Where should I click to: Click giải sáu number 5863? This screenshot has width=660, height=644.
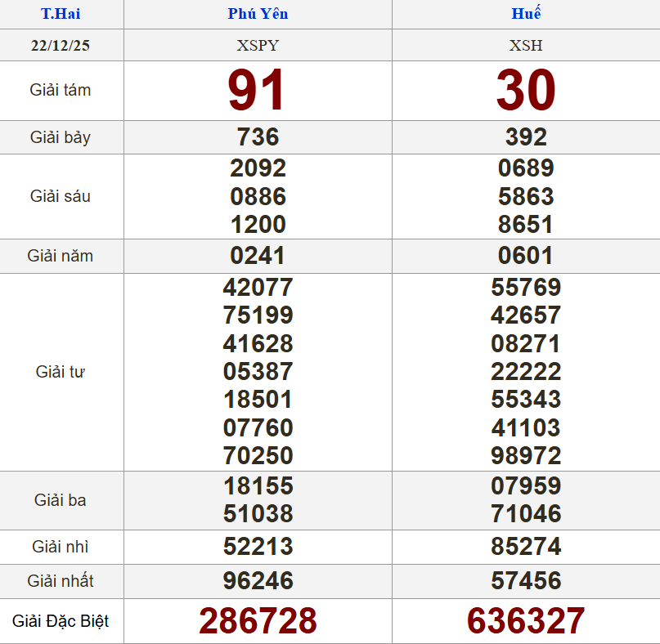coord(526,196)
